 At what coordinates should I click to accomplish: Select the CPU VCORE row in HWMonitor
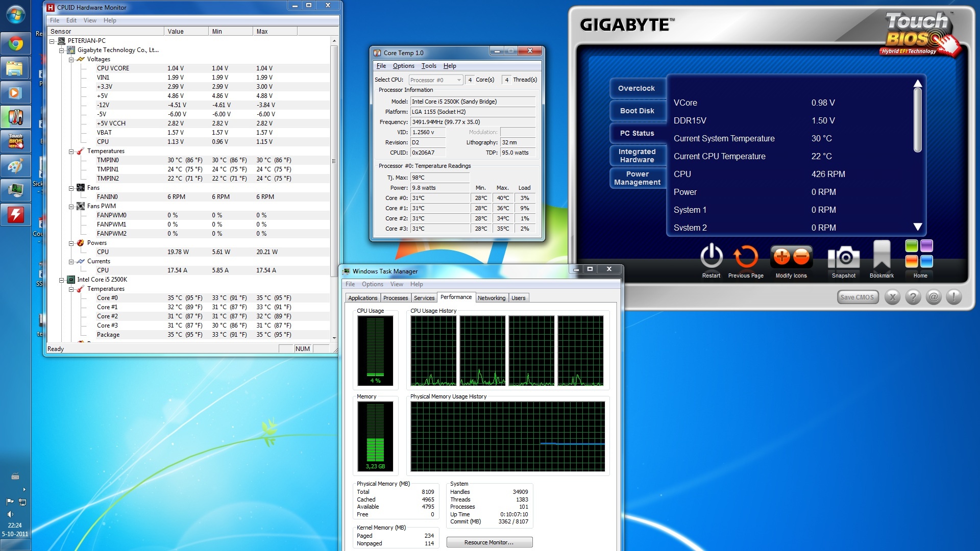click(189, 68)
